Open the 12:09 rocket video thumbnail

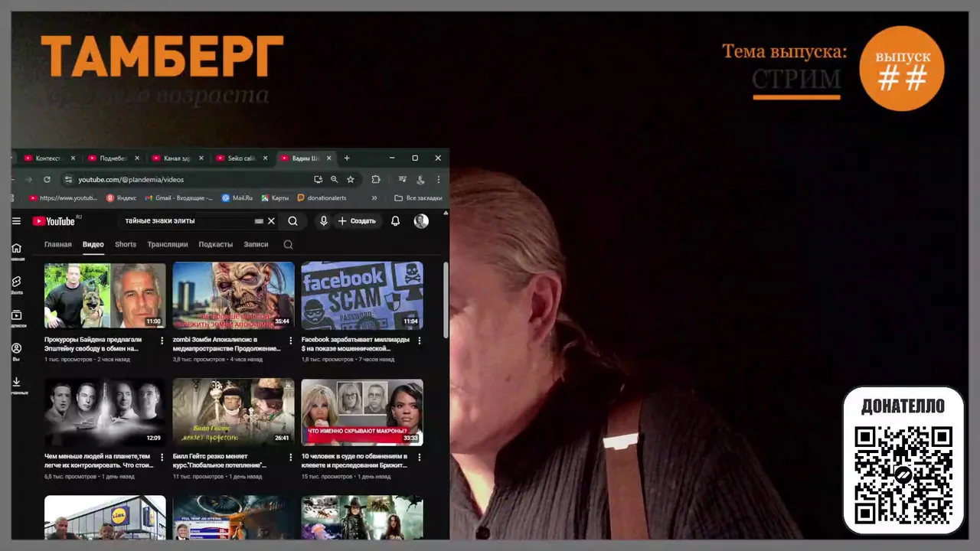pos(105,412)
